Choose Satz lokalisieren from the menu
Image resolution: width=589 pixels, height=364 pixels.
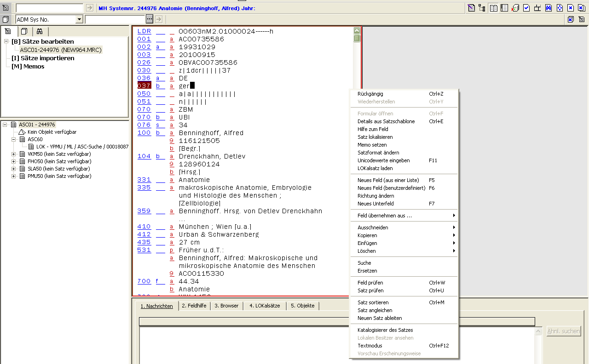point(404,137)
